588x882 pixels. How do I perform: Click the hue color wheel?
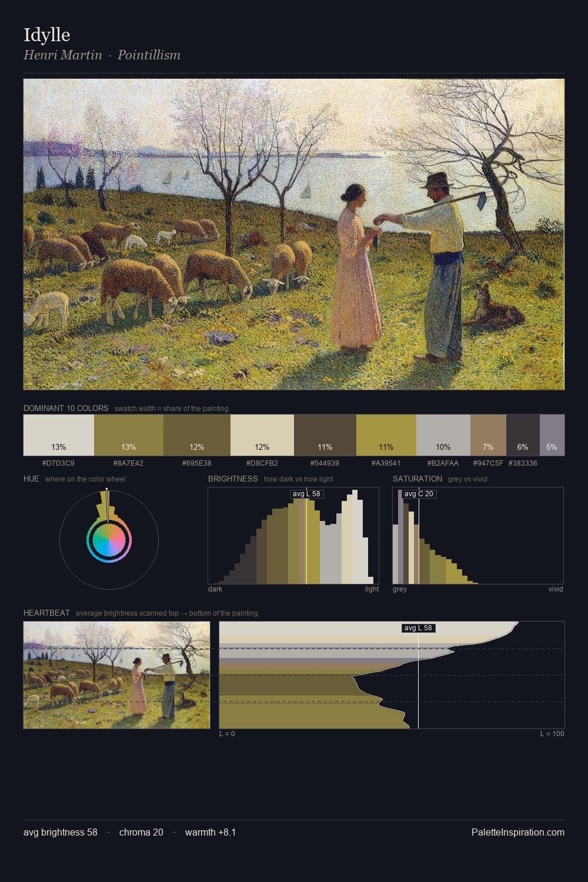(109, 539)
